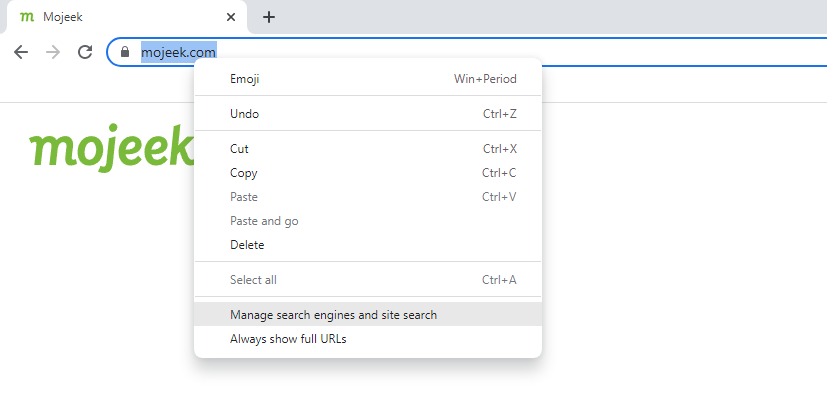
Task: Select Undo in the context menu
Action: point(368,114)
